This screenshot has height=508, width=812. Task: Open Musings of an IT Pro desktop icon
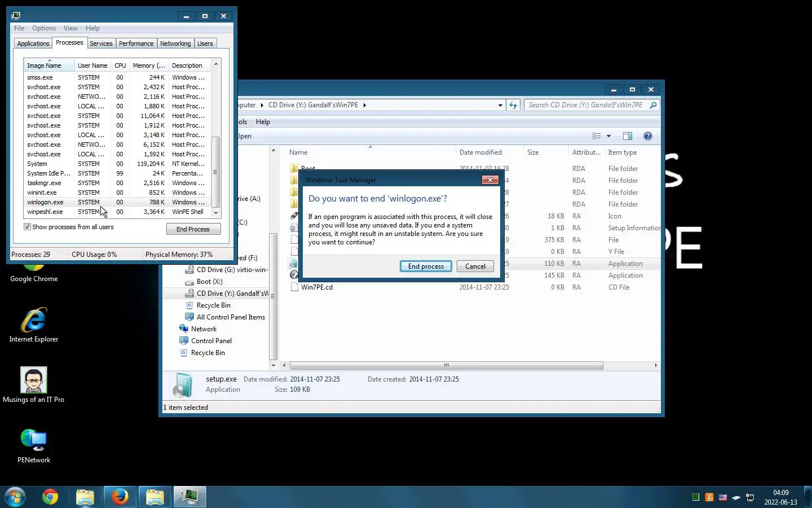coord(34,385)
